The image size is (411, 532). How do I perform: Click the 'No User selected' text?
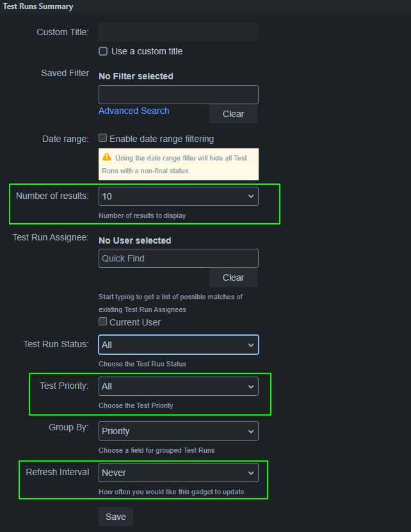[134, 240]
